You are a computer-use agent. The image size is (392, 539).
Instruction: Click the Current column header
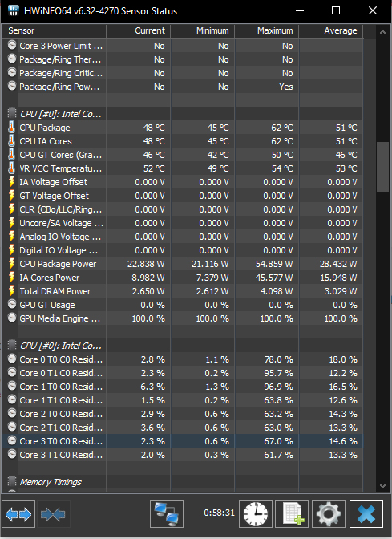pyautogui.click(x=139, y=31)
